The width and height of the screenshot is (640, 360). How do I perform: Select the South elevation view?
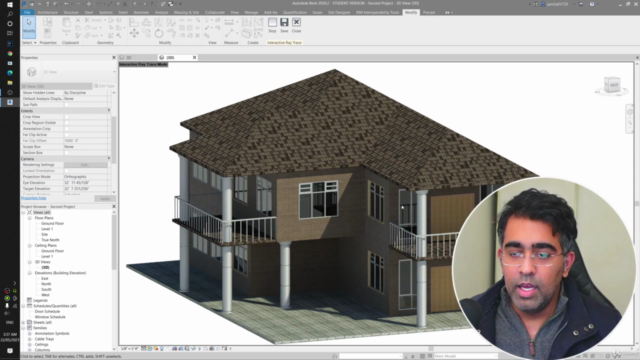pyautogui.click(x=46, y=289)
